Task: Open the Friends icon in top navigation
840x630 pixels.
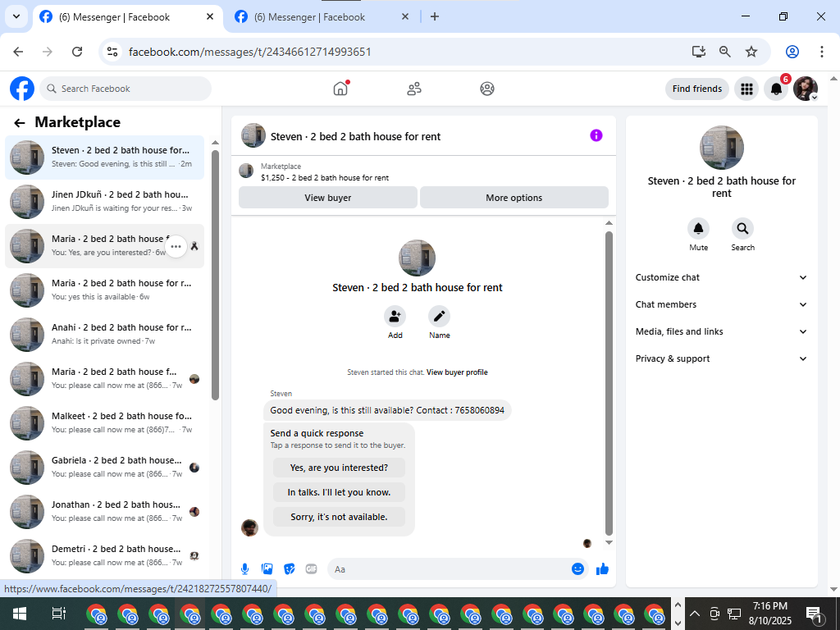Action: (414, 89)
